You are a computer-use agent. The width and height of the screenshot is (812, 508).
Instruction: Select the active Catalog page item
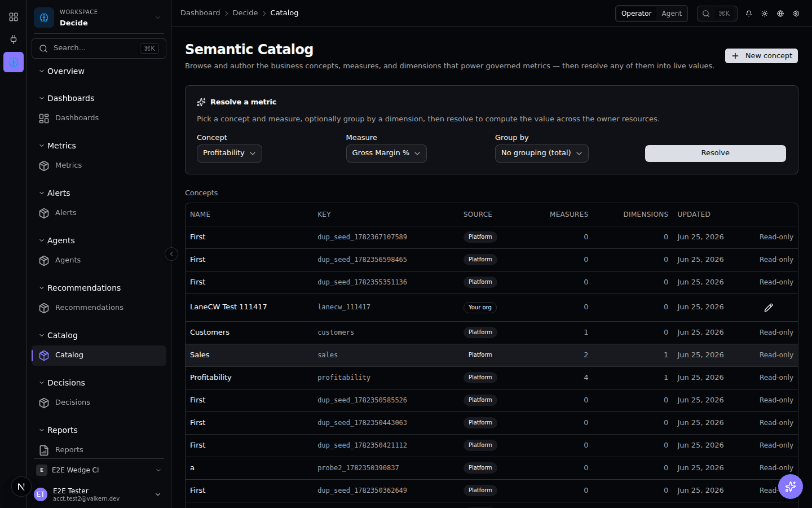[99, 355]
